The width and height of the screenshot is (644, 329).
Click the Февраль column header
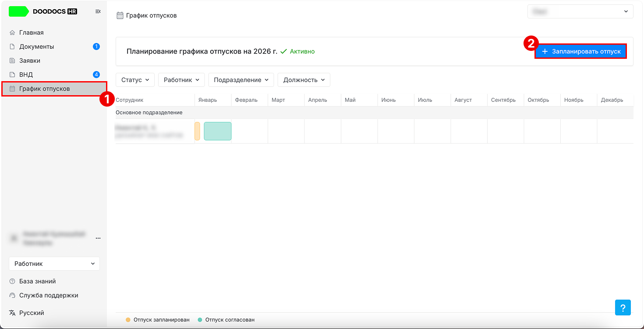(x=246, y=100)
